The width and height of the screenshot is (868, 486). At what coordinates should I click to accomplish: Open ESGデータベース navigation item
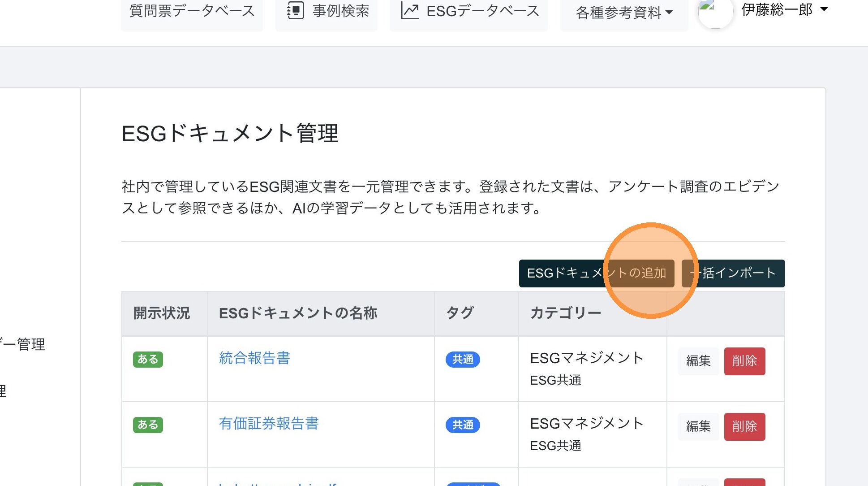[482, 11]
